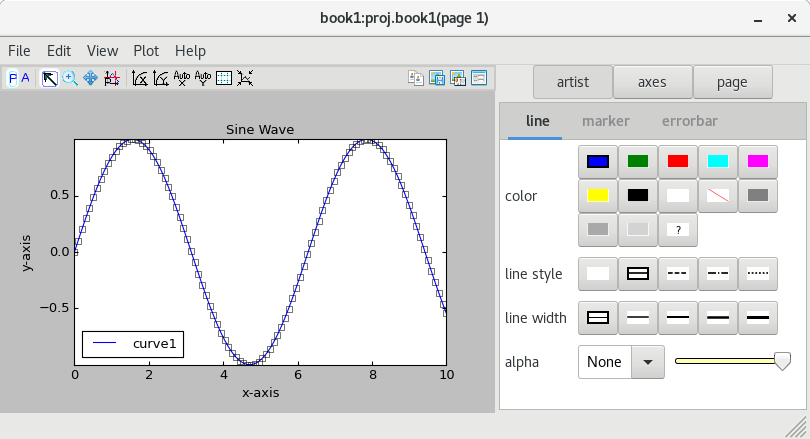
Task: Choose the no-color swatch with red diagonal
Action: [718, 196]
